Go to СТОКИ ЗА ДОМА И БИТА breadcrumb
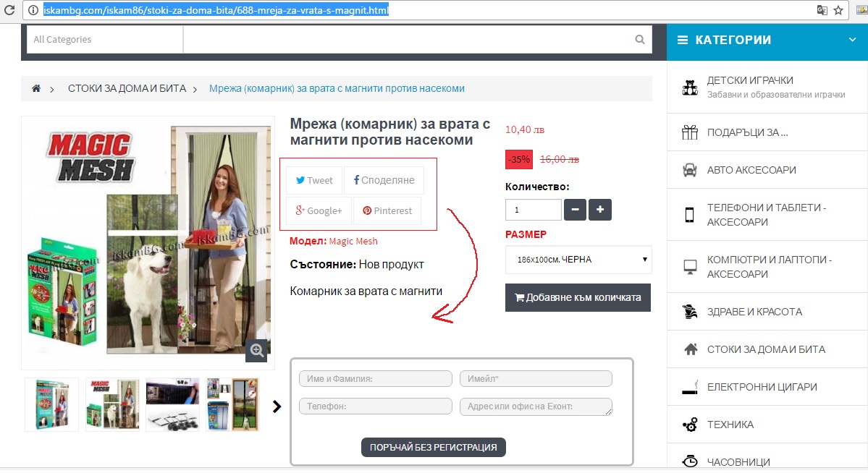The height and width of the screenshot is (473, 868). click(127, 88)
